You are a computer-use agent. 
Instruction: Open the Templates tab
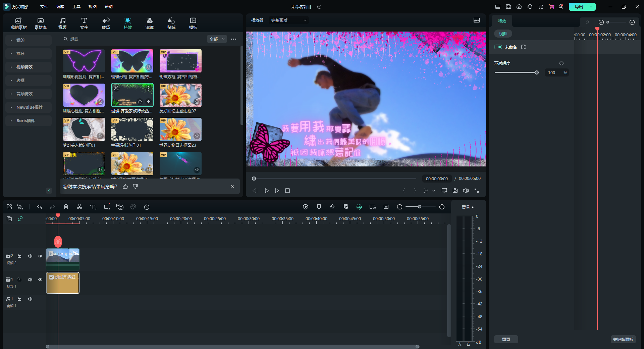pos(193,23)
